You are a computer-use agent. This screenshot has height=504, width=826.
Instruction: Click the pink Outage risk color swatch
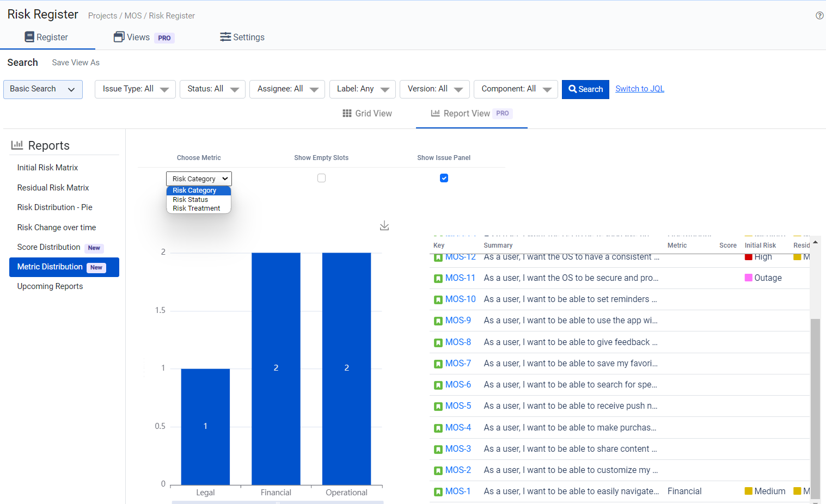[748, 278]
